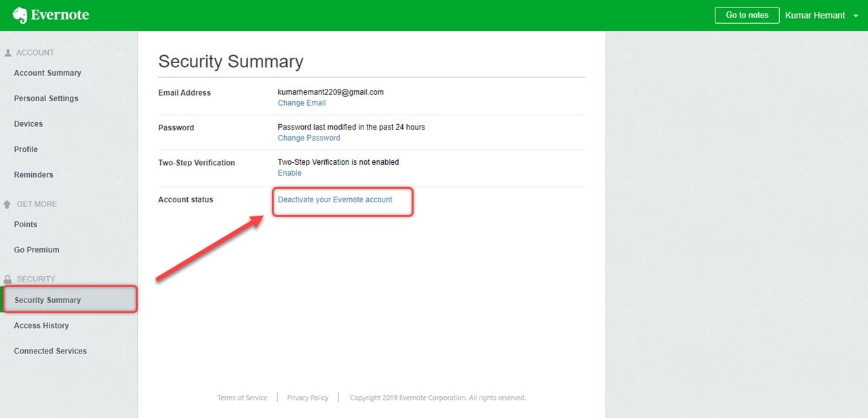Image resolution: width=868 pixels, height=418 pixels.
Task: Open the Terms of Service footer link
Action: coord(242,398)
